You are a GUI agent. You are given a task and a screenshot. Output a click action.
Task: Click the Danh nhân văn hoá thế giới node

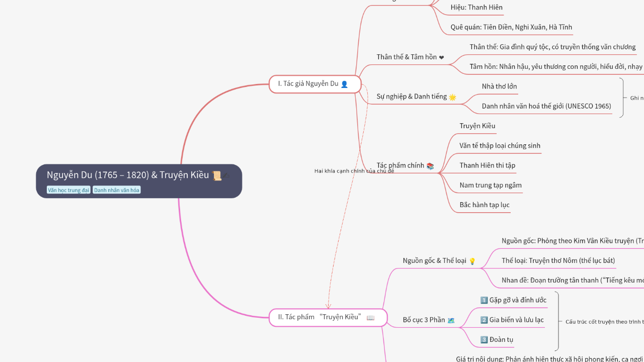(546, 106)
